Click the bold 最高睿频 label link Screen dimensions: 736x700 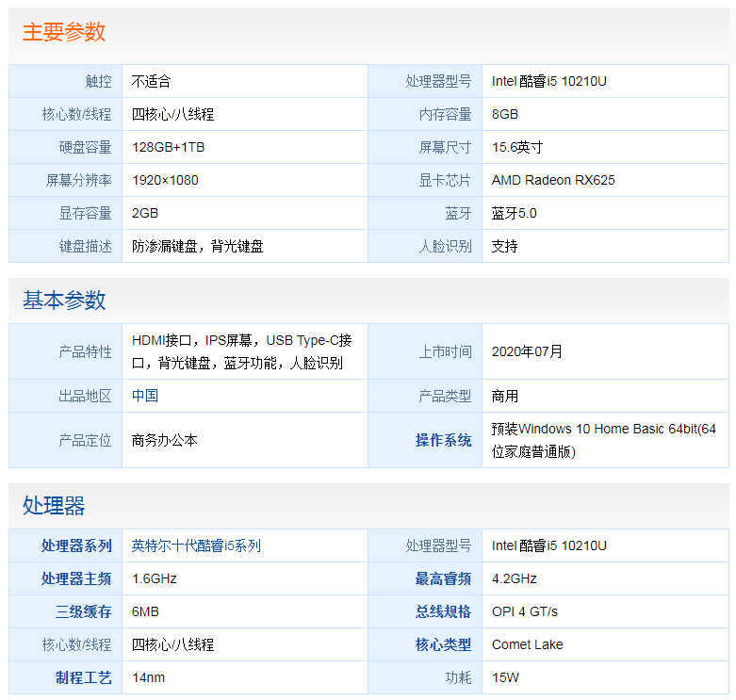(443, 578)
